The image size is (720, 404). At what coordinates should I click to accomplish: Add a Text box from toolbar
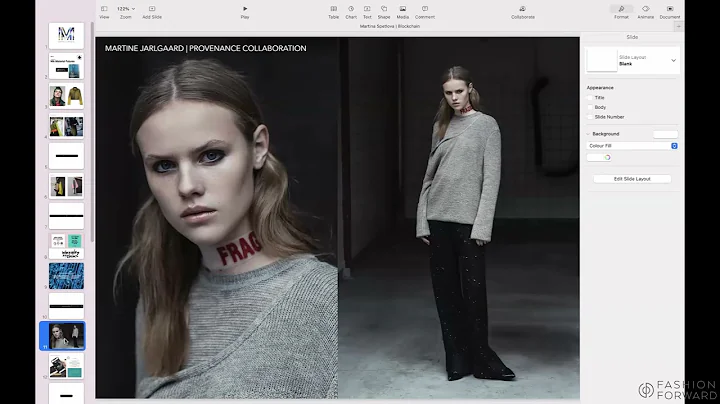point(367,9)
